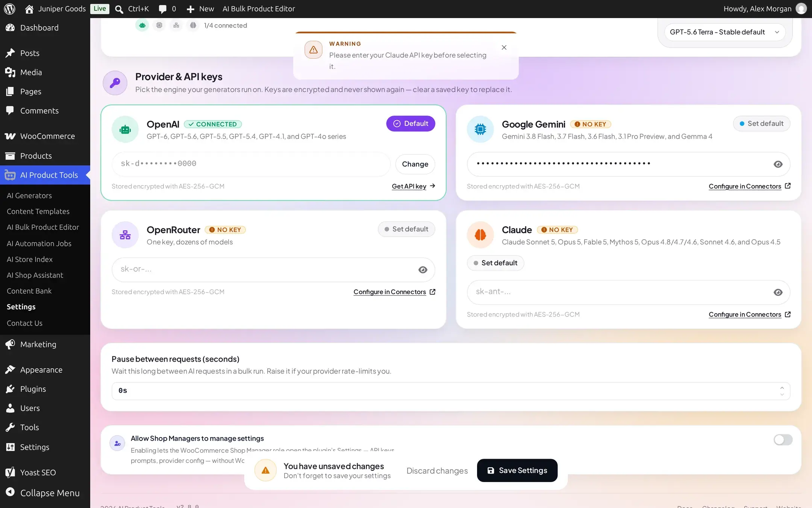The image size is (812, 508).
Task: Click the Google Gemini card icon
Action: coord(480,129)
